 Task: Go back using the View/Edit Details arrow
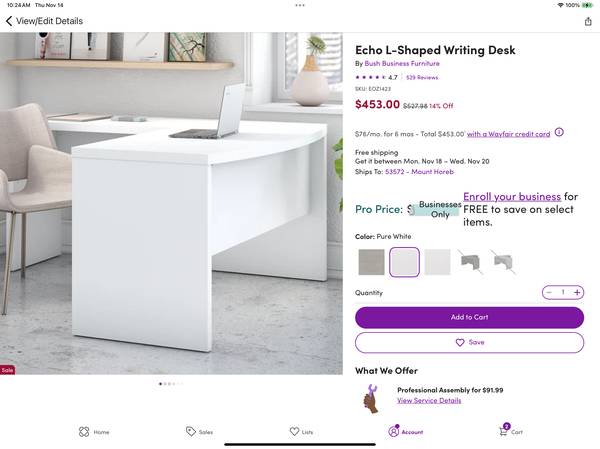pyautogui.click(x=9, y=21)
